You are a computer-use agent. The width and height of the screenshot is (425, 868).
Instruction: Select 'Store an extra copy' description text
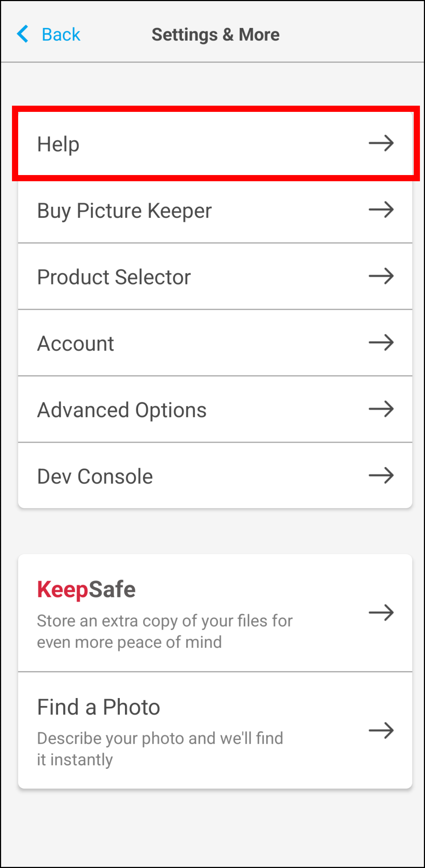pyautogui.click(x=165, y=632)
